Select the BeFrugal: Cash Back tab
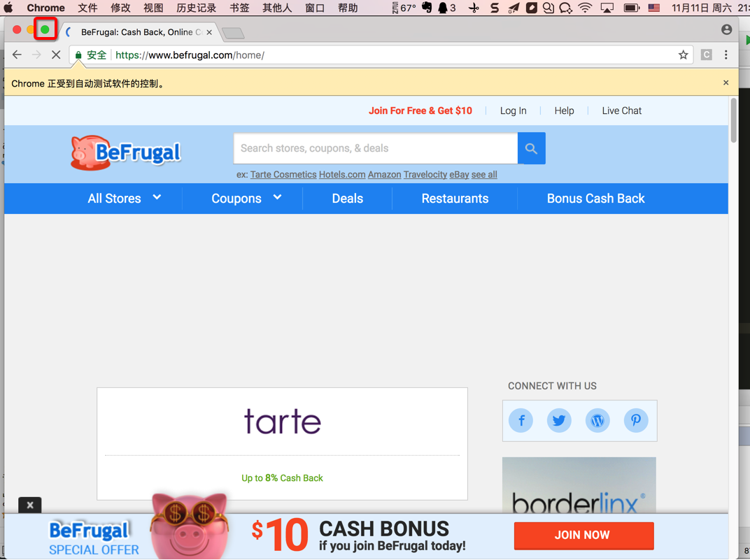750x560 pixels. pyautogui.click(x=141, y=32)
